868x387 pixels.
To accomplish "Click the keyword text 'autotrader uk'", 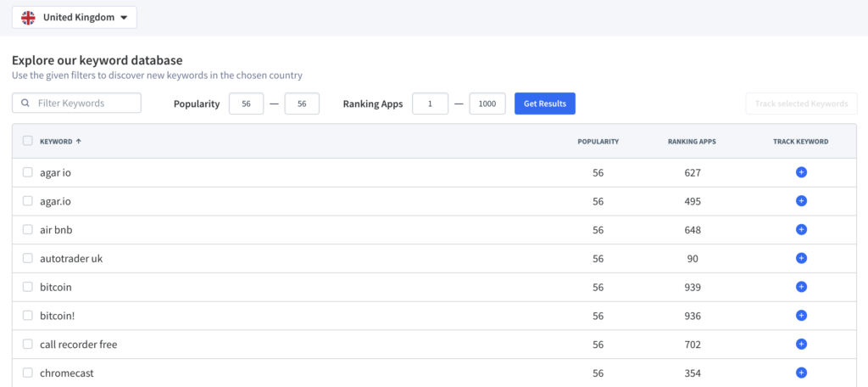I will 71,258.
